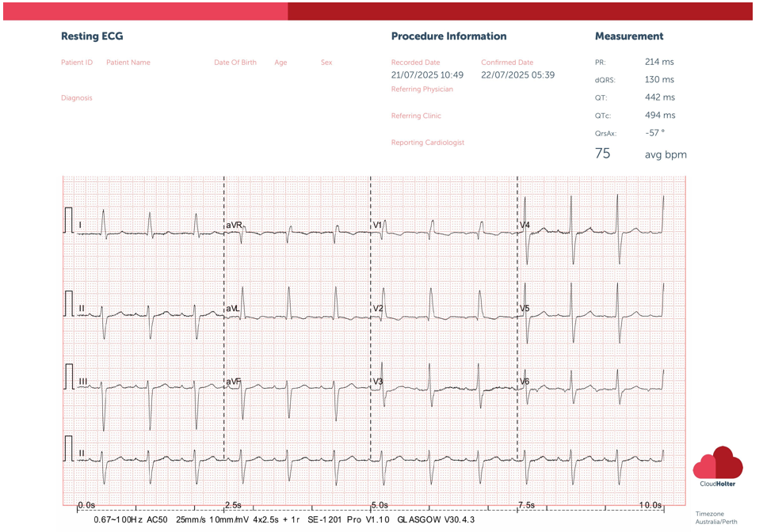Click the Referring Physician label
This screenshot has height=532, width=763.
point(422,89)
